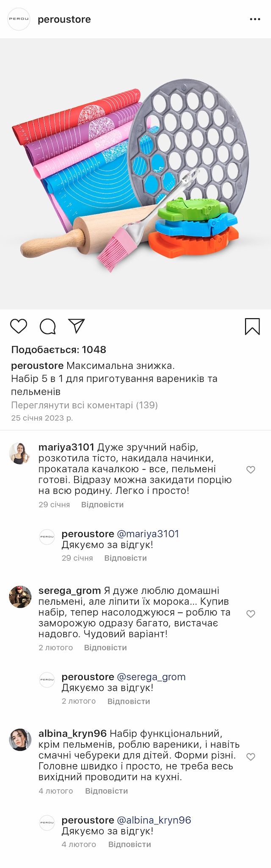Image resolution: width=271 pixels, height=868 pixels.
Task: Open the dumpling kit product image
Action: point(135,174)
